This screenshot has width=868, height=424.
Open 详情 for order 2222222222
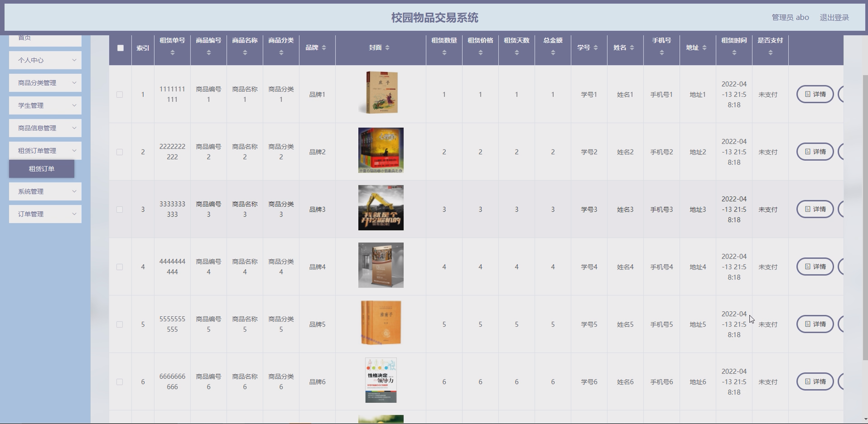pos(815,152)
